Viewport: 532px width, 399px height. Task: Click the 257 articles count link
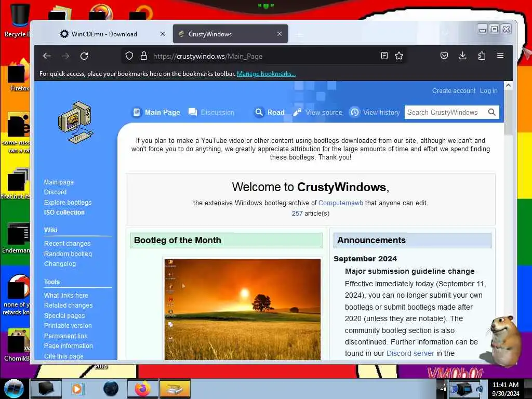click(297, 214)
